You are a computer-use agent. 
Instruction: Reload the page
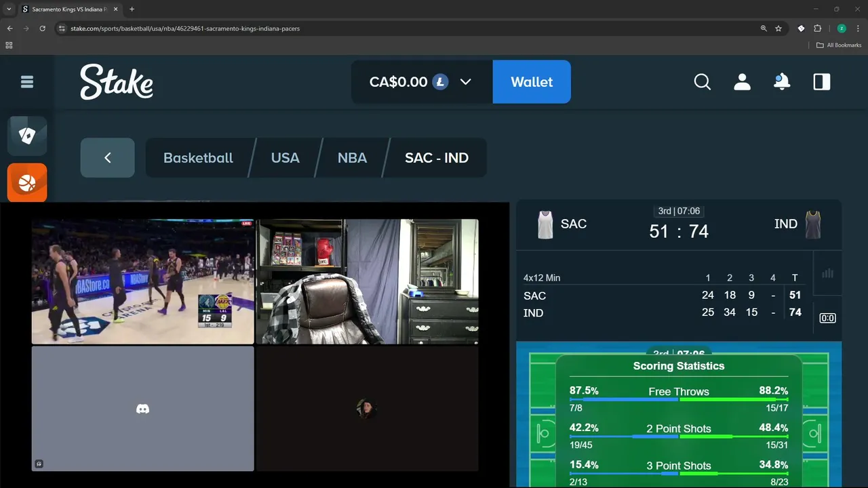point(43,28)
